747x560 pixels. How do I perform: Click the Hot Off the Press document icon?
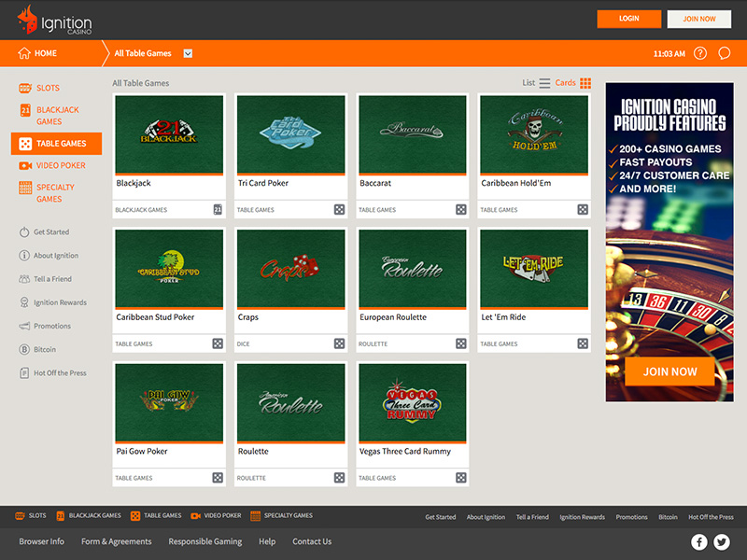(x=24, y=372)
